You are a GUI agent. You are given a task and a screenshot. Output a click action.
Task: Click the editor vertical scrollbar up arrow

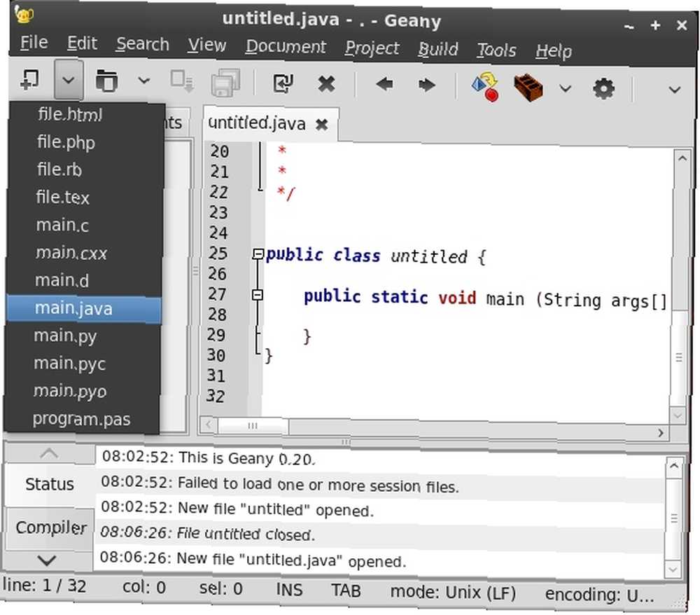[682, 158]
